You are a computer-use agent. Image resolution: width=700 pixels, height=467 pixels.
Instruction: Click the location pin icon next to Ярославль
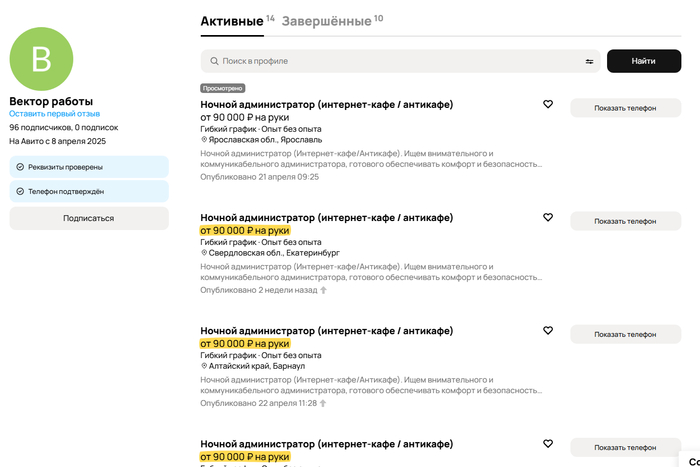(x=204, y=141)
